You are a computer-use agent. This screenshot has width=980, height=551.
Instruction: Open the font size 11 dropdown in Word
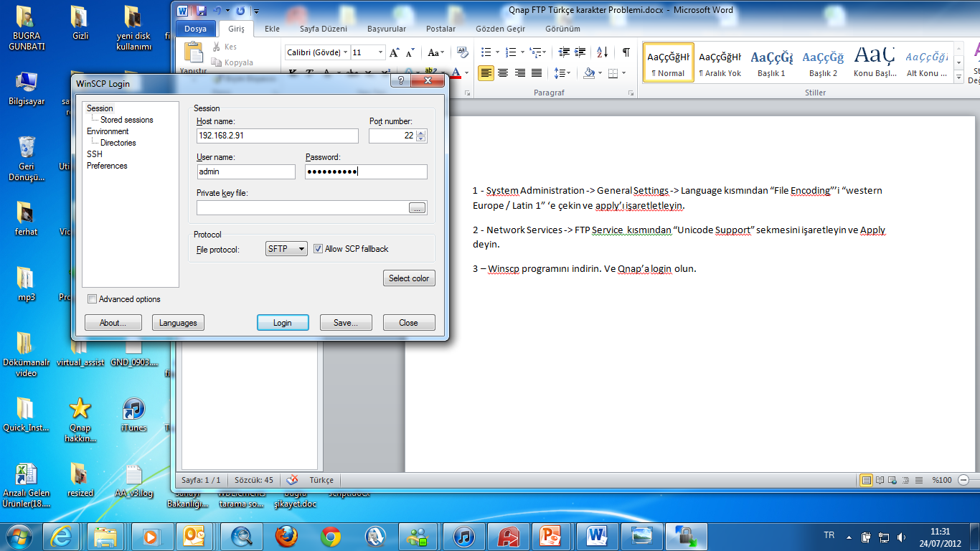[x=380, y=52]
